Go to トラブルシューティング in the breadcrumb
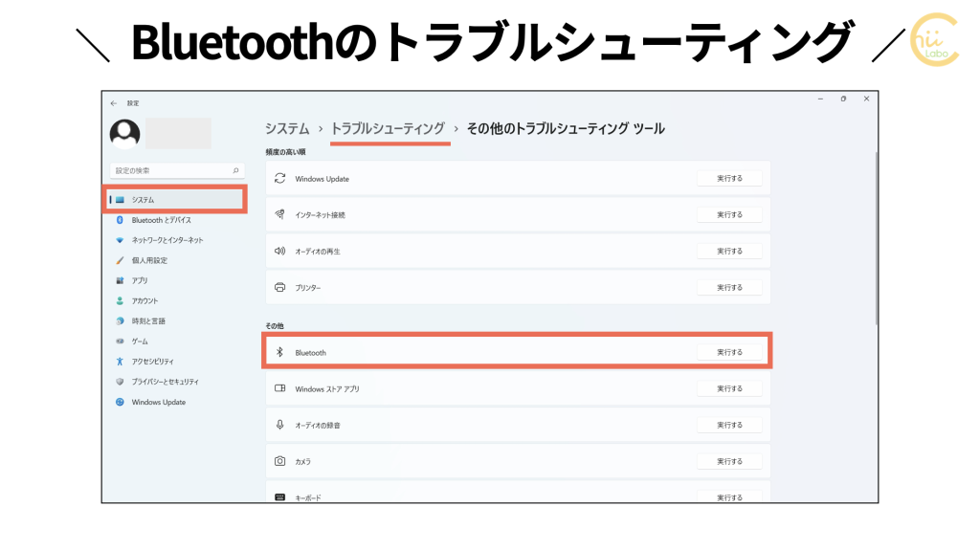980x551 pixels. pos(388,129)
